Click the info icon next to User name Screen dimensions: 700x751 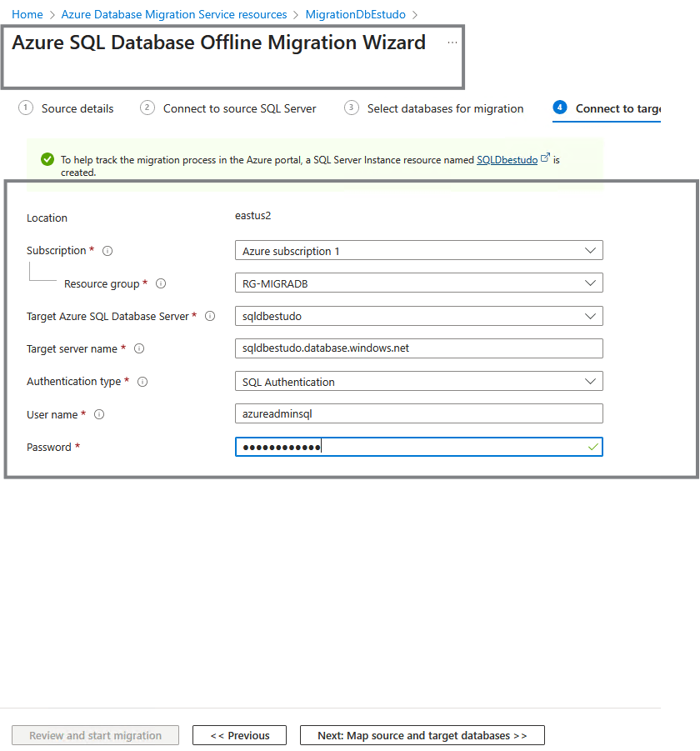point(99,414)
